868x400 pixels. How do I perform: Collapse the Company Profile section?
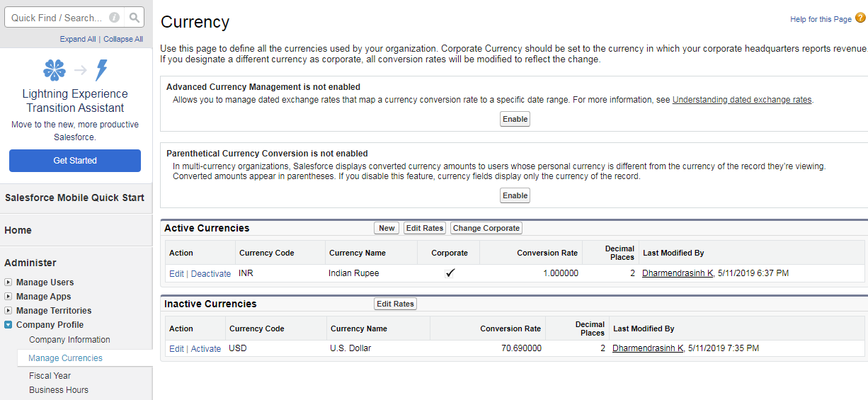click(x=8, y=325)
